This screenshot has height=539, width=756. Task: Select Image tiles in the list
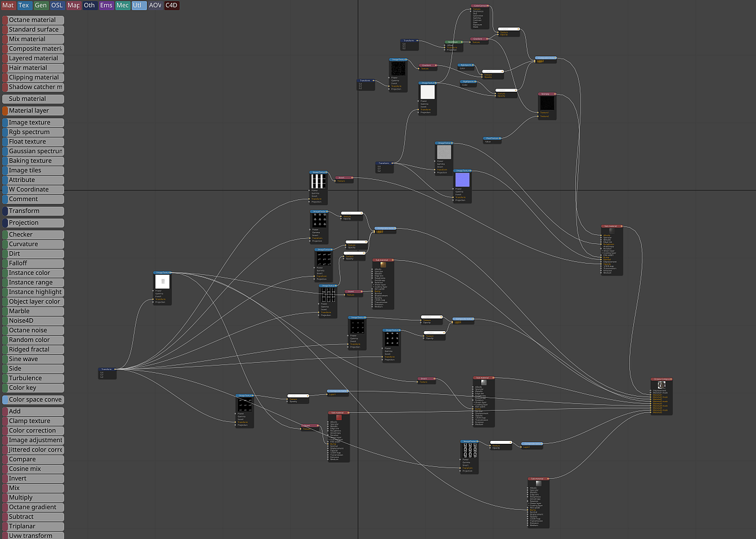[x=33, y=170]
